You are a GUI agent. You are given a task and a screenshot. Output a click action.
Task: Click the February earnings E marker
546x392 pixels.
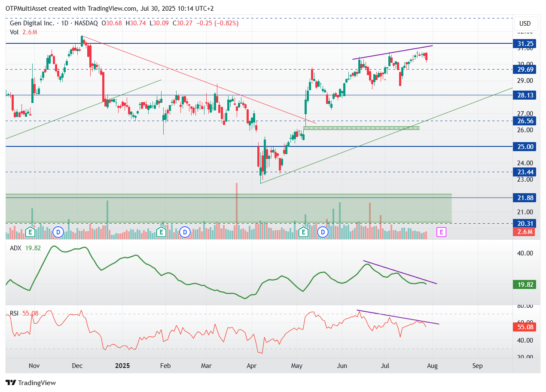pyautogui.click(x=161, y=232)
